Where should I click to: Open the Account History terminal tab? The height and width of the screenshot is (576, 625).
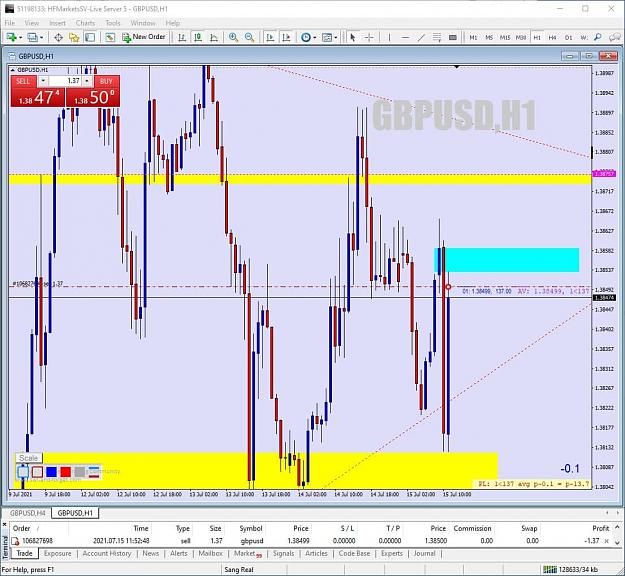pos(107,553)
